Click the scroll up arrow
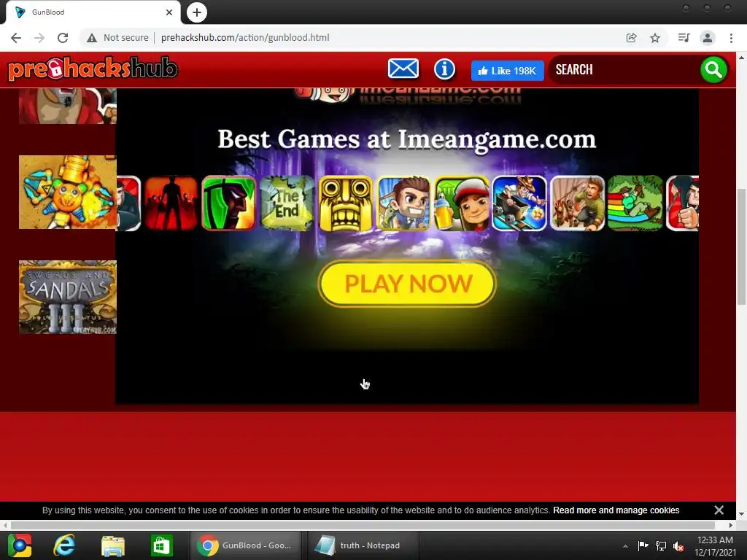The image size is (747, 560). click(x=741, y=57)
